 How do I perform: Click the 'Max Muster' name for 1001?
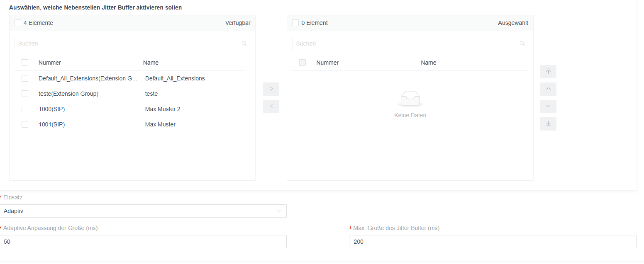click(x=160, y=124)
